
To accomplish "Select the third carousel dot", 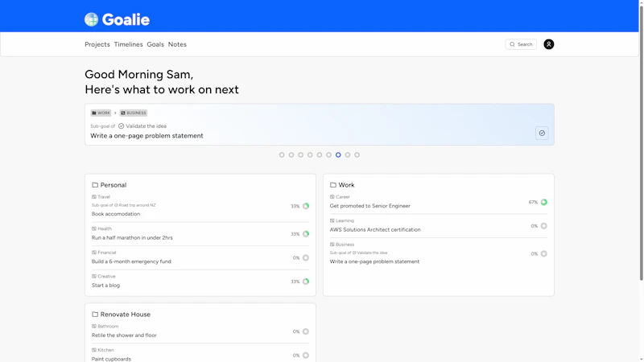I will (300, 154).
